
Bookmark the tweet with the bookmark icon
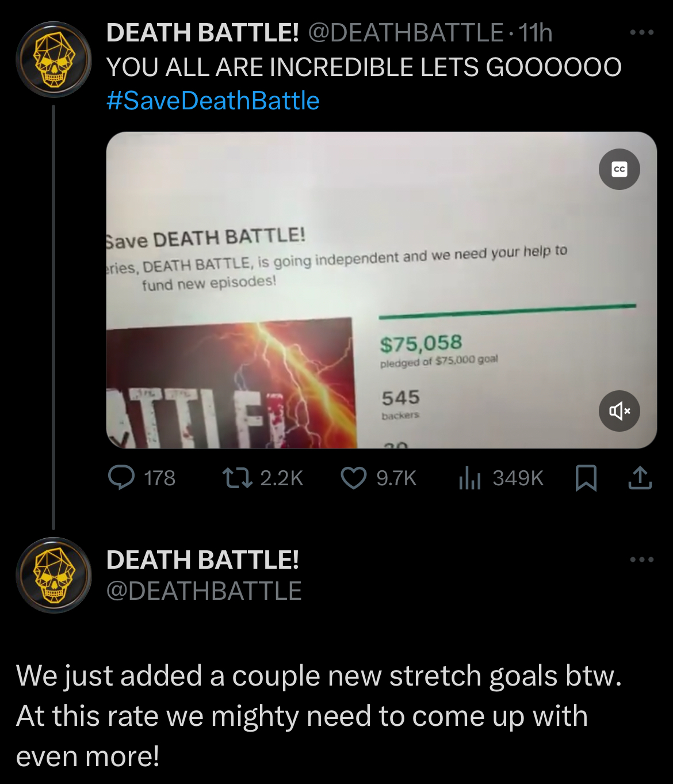coord(586,478)
